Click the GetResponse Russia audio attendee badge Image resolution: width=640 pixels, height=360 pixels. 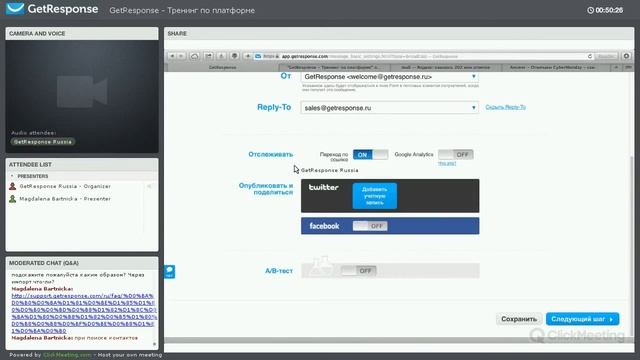(43, 142)
